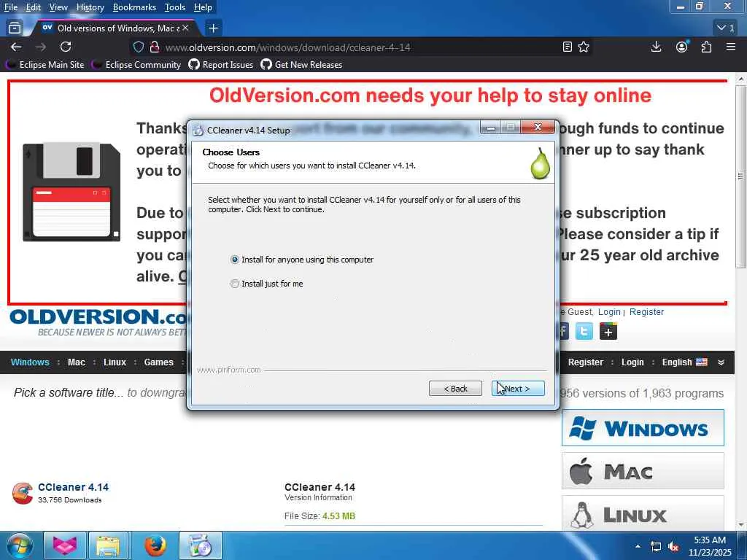The height and width of the screenshot is (560, 747).
Task: Click the tracking protection shield icon
Action: [x=138, y=47]
